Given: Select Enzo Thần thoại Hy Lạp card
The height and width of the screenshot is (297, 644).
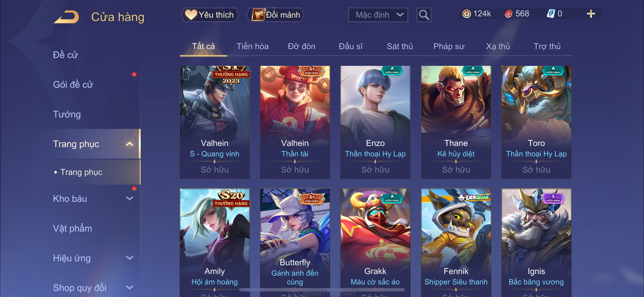Looking at the screenshot, I should 375,122.
